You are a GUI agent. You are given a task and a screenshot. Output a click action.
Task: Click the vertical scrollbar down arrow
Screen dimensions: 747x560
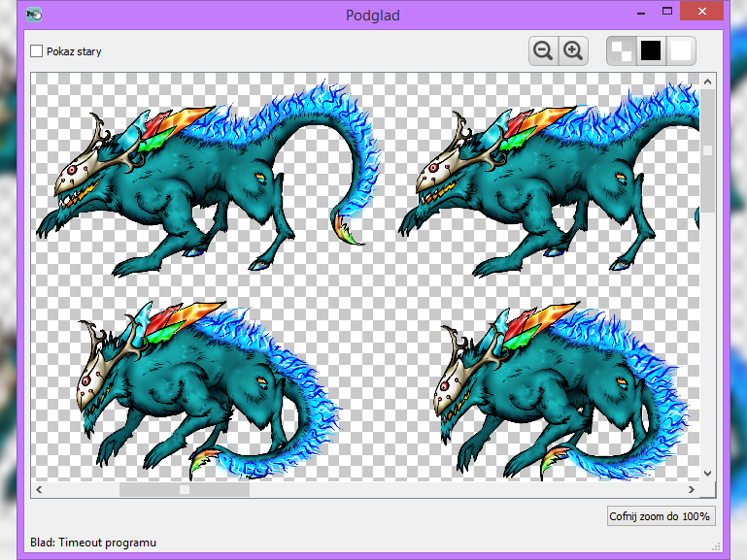click(x=707, y=474)
